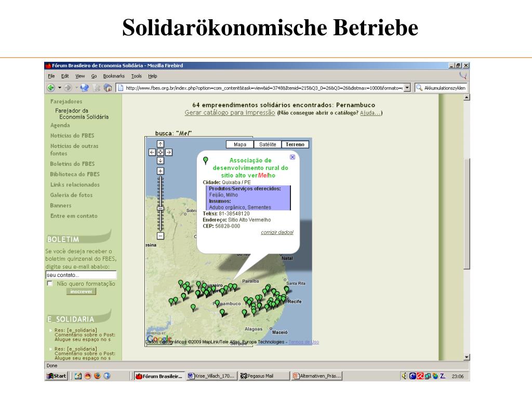The height and width of the screenshot is (399, 532).
Task: Open the Agenda sidebar link
Action: [60, 125]
